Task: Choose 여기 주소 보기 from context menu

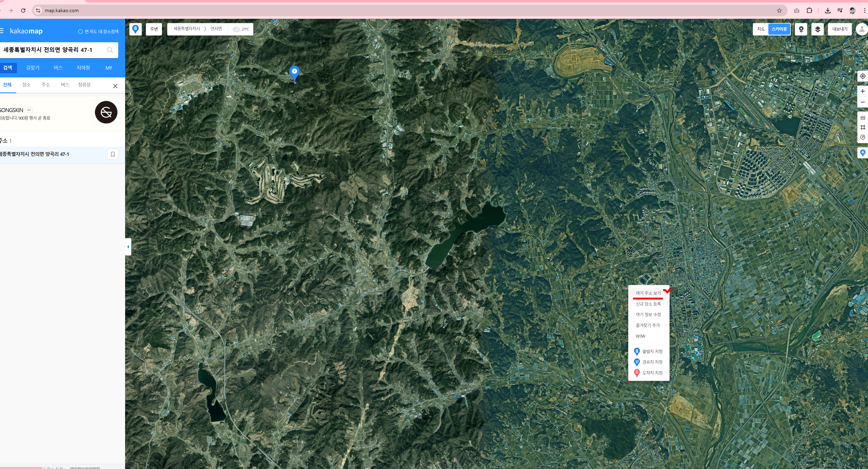Action: tap(648, 293)
